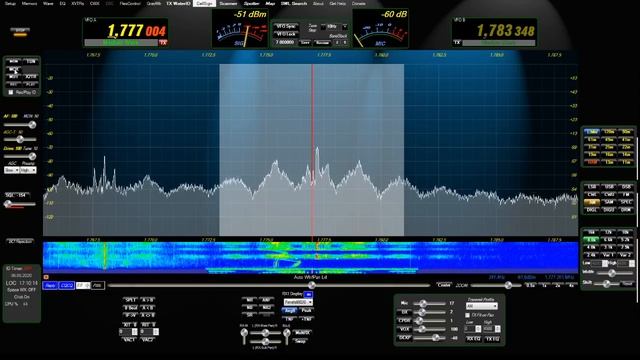Select the Var 1 filter button
This screenshot has height=360, width=640.
[x=609, y=255]
